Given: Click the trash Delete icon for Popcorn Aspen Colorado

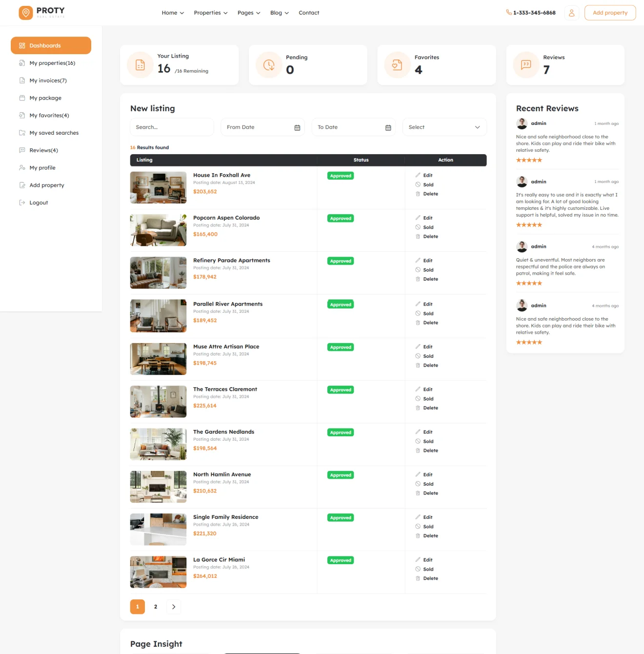Looking at the screenshot, I should [418, 237].
